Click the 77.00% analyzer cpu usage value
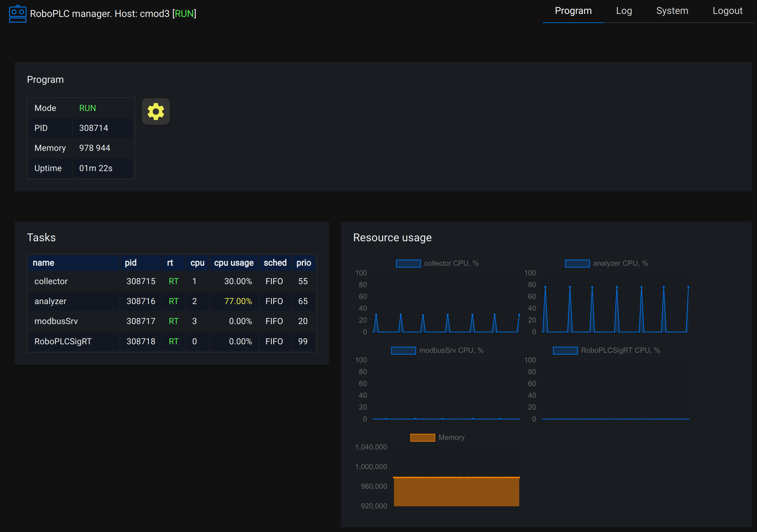757x532 pixels. coord(238,301)
